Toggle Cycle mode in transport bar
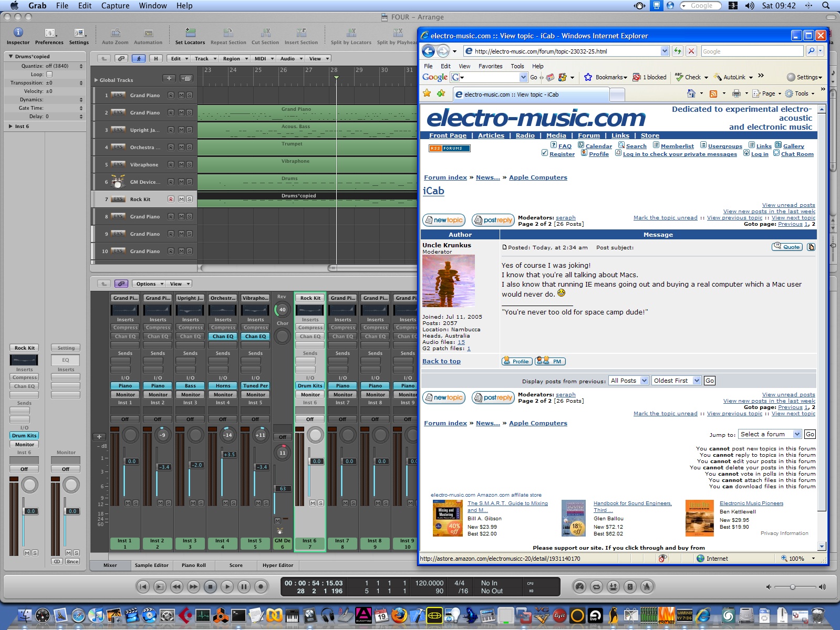840x630 pixels. (596, 586)
